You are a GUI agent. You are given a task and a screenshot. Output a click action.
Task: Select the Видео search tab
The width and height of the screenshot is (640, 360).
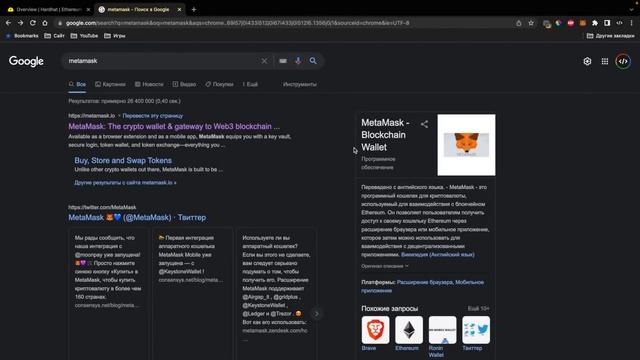click(184, 84)
